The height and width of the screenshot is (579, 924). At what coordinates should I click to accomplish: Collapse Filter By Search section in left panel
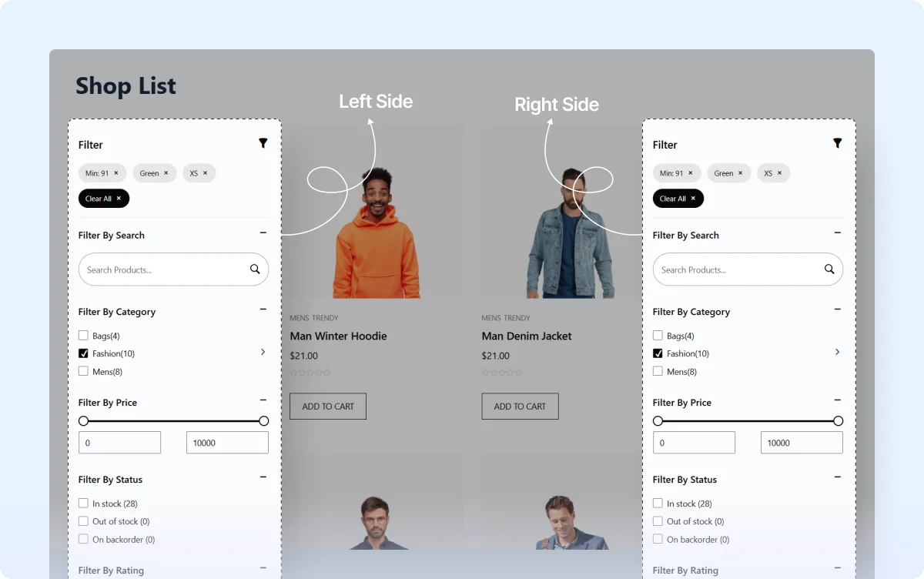point(263,233)
